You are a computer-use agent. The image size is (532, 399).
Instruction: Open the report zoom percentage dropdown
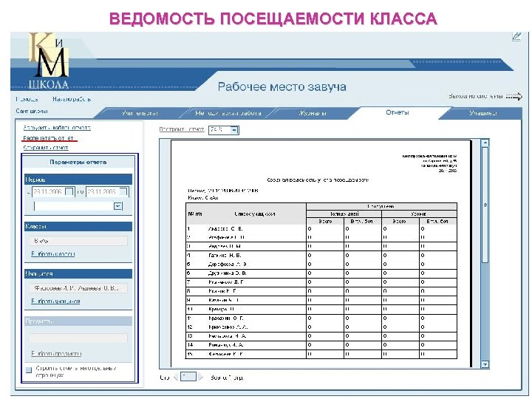coord(234,130)
